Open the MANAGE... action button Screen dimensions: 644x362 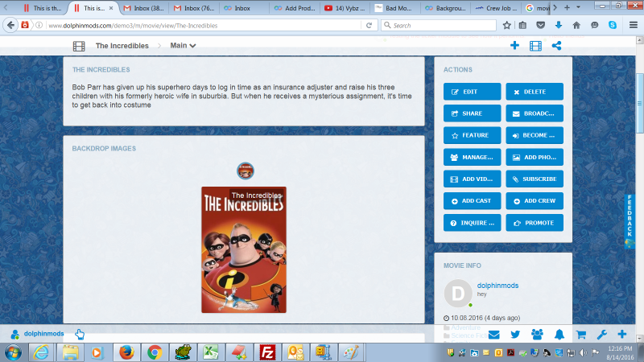click(x=472, y=157)
